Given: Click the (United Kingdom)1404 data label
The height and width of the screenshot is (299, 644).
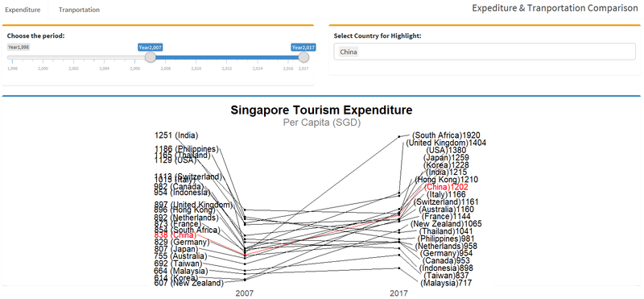Looking at the screenshot, I should point(447,143).
